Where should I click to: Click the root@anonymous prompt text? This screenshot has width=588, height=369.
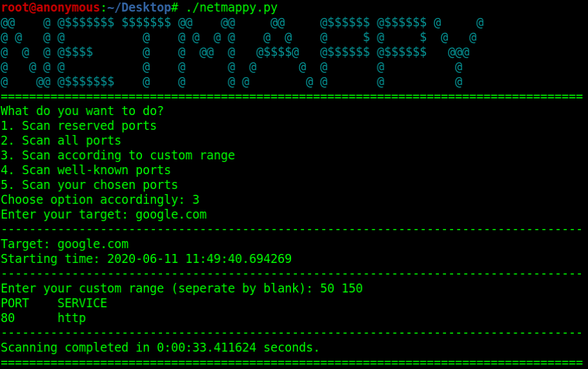coord(51,7)
